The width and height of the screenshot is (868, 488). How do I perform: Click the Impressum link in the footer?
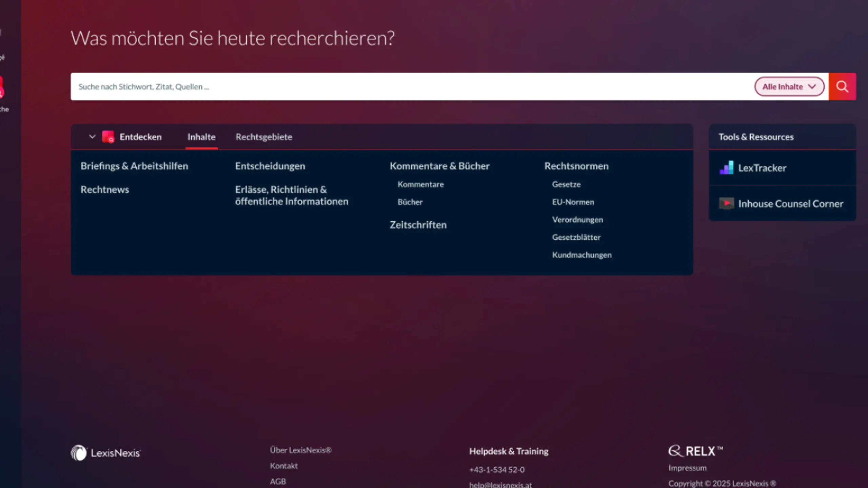687,467
